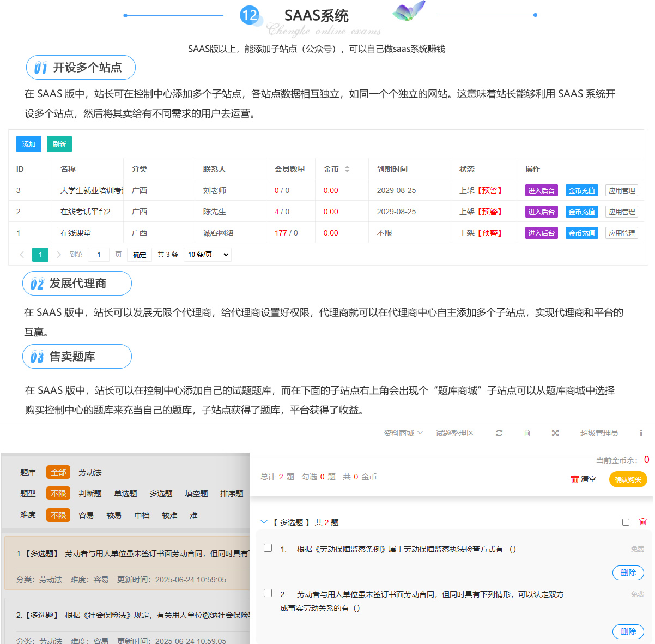This screenshot has width=655, height=644.
Task: Sort table by 金币 column arrows
Action: (x=347, y=169)
